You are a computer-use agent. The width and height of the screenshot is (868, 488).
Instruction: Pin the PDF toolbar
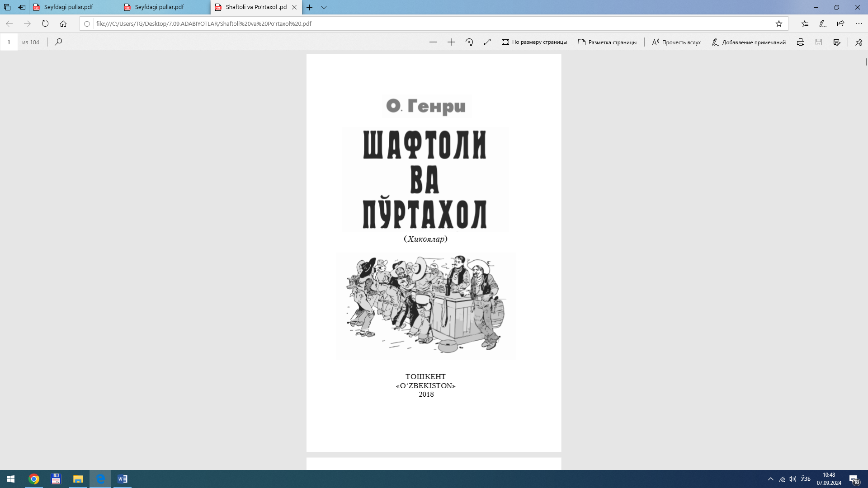click(x=858, y=42)
